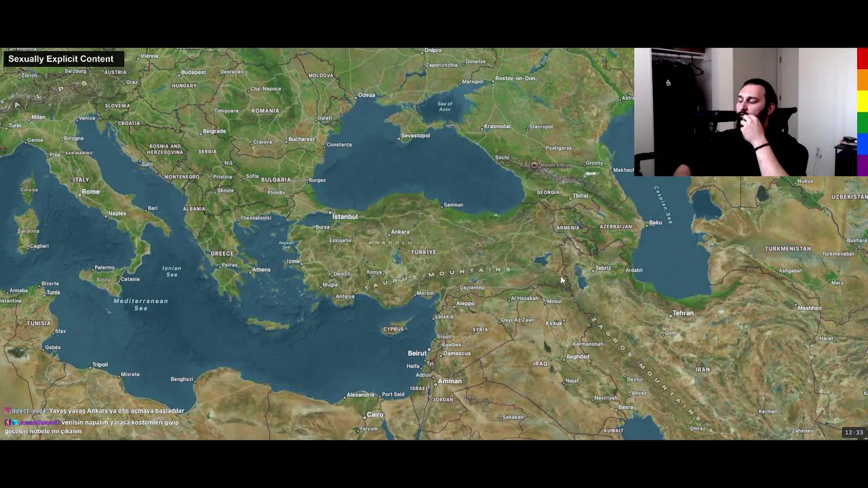Select the Basra city label
868x488 pixels.
[626, 407]
